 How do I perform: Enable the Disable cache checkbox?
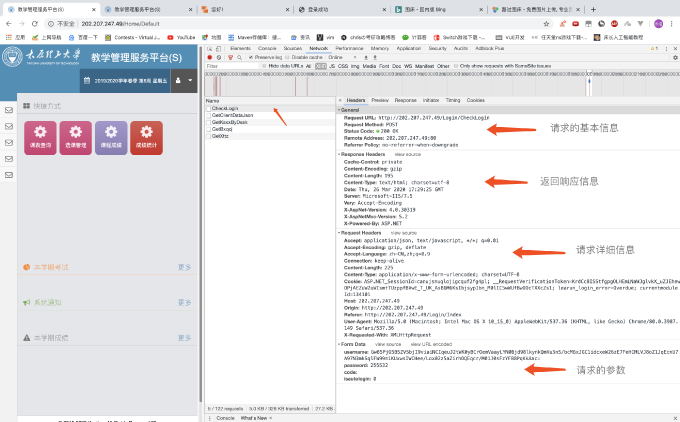pyautogui.click(x=287, y=57)
